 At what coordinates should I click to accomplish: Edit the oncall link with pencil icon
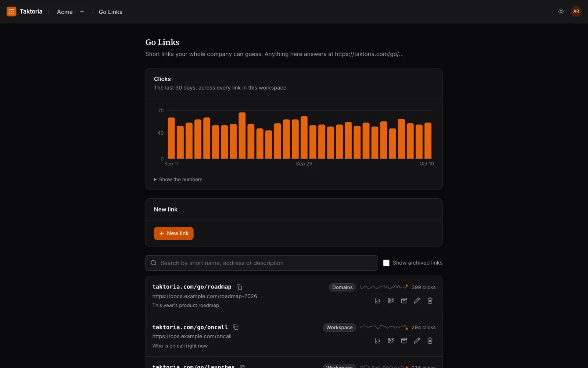[x=417, y=341]
